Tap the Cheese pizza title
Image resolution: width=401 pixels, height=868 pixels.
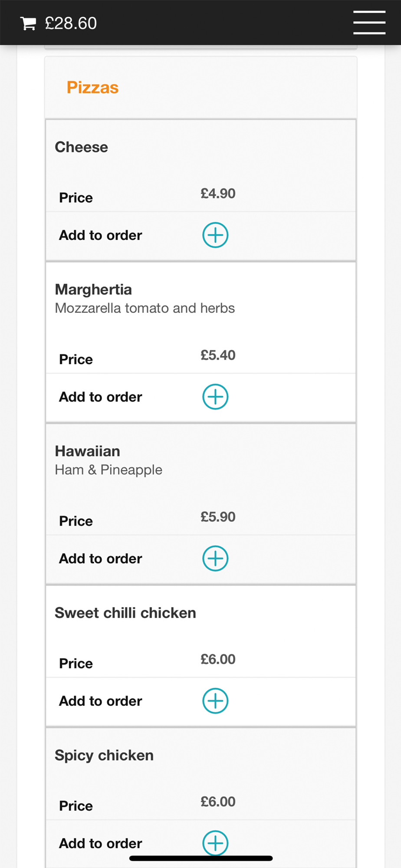81,147
